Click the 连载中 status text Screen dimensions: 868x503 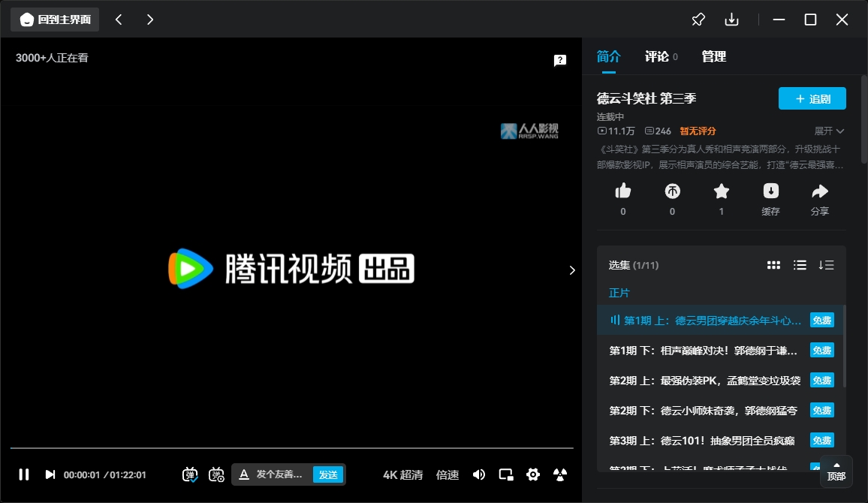tap(610, 117)
